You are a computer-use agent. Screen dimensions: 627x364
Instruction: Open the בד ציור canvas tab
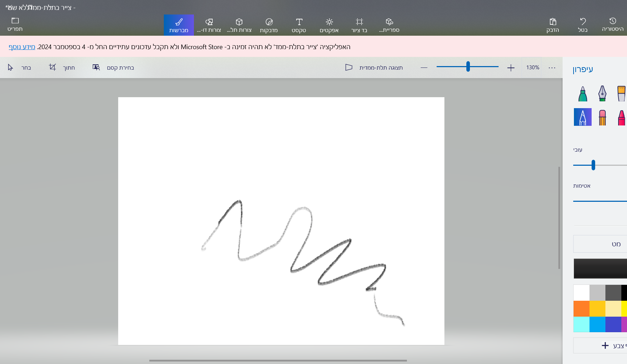tap(359, 25)
